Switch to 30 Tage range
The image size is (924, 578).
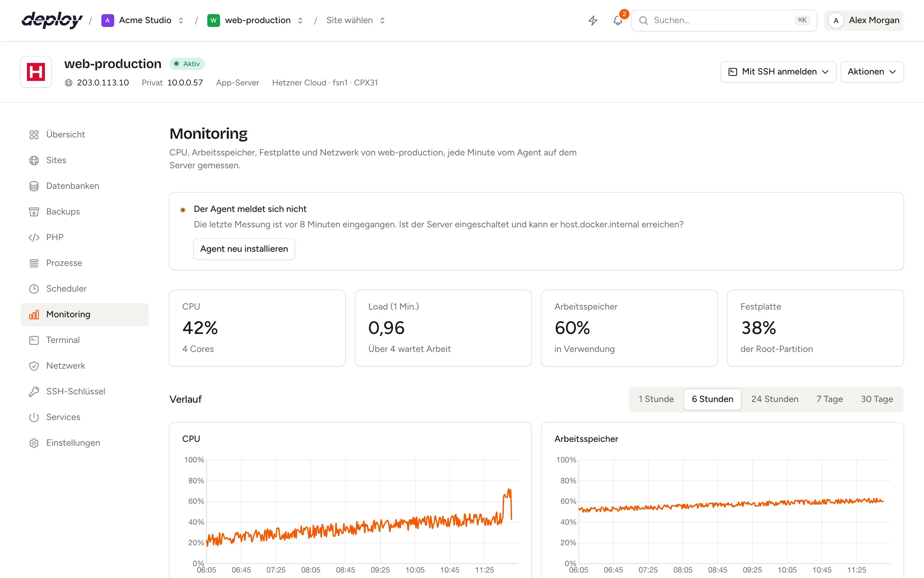point(877,399)
